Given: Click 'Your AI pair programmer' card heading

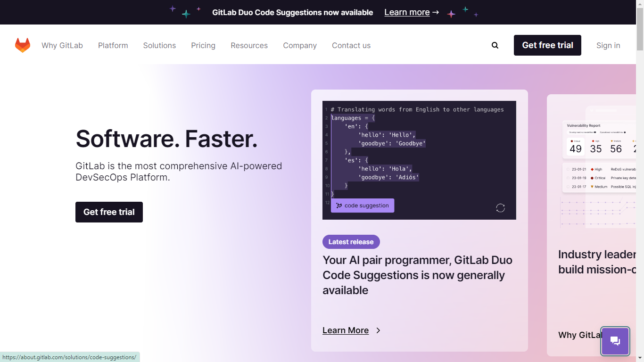Looking at the screenshot, I should pos(417,275).
